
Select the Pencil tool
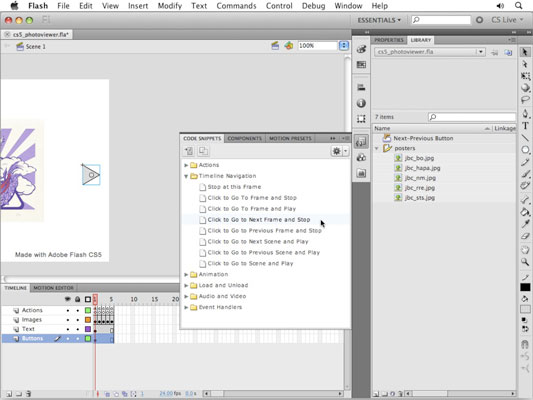[x=525, y=162]
